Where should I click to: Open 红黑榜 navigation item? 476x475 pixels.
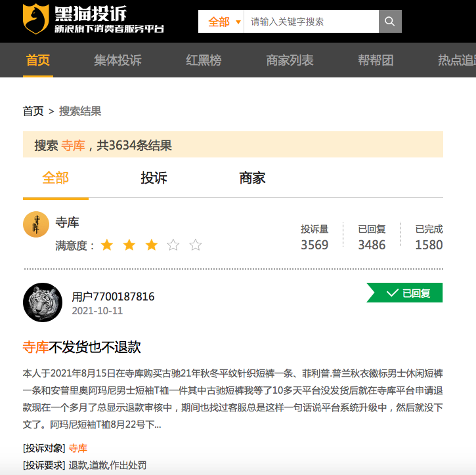(x=204, y=60)
